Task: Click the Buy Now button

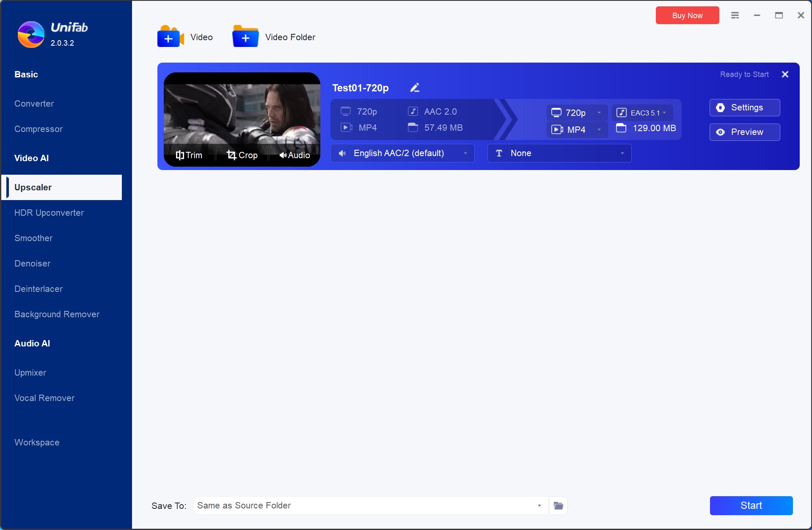Action: click(686, 15)
